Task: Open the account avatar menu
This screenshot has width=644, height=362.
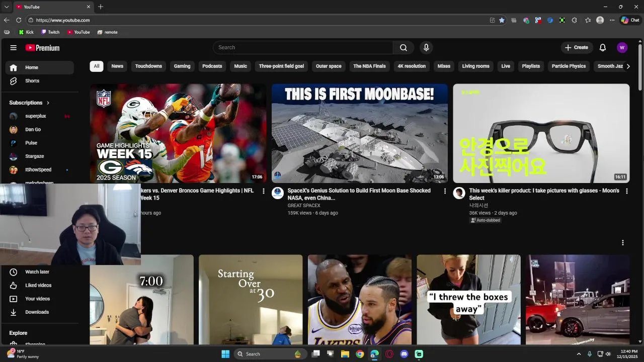Action: pos(622,48)
